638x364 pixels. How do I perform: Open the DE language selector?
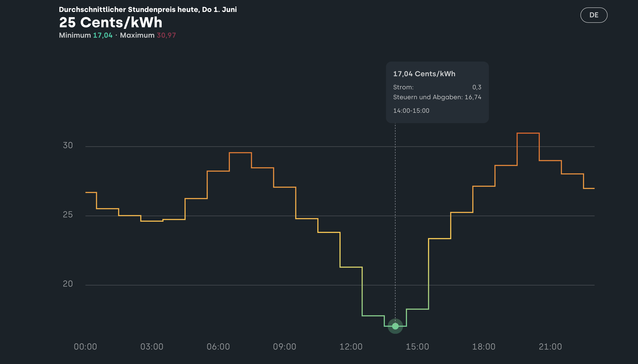594,15
